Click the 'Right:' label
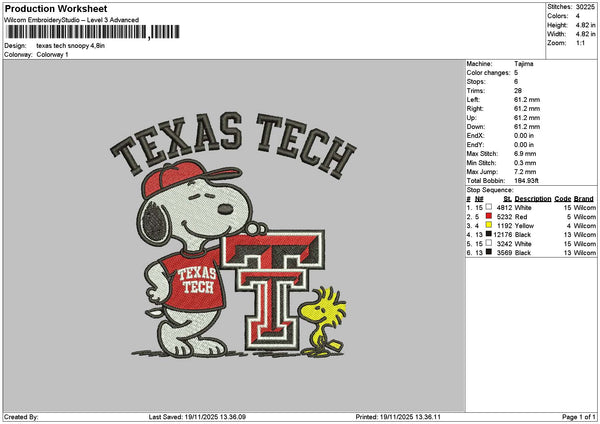600x424 pixels. point(475,109)
